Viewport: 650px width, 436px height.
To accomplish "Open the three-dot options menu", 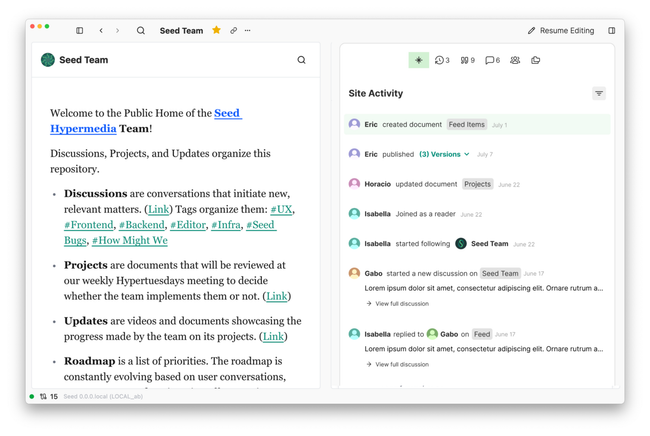I will coord(248,31).
